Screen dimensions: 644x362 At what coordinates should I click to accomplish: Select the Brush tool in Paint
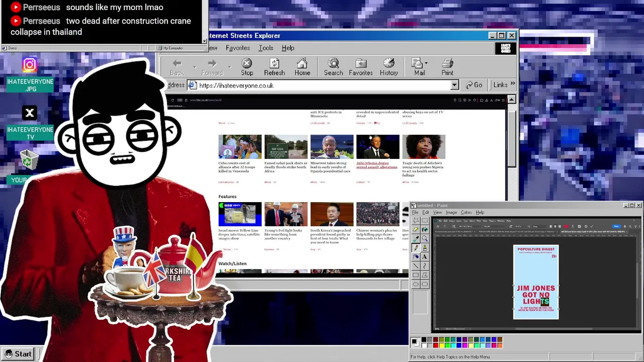(425, 247)
